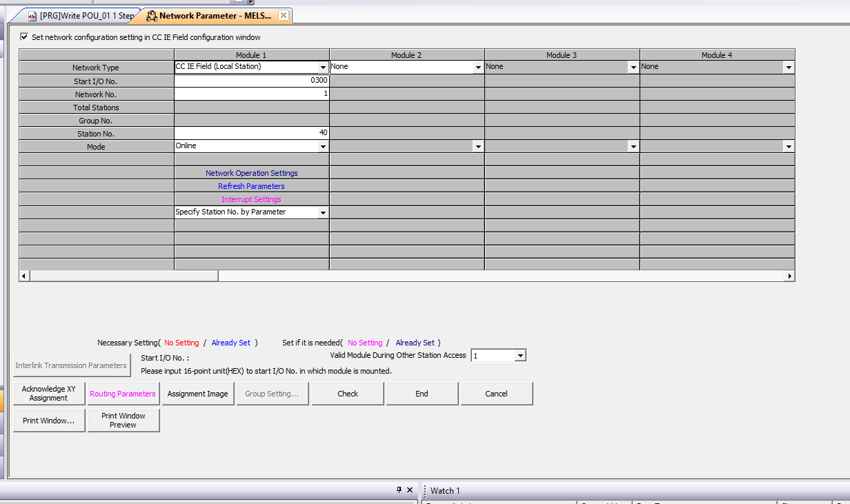
Task: Click the program icon on POU_01 tab
Action: (32, 16)
